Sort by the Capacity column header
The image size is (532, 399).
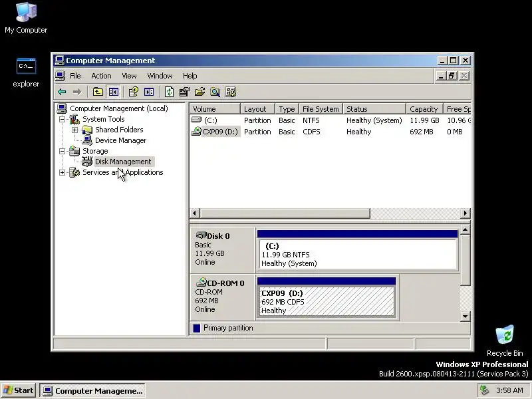424,109
